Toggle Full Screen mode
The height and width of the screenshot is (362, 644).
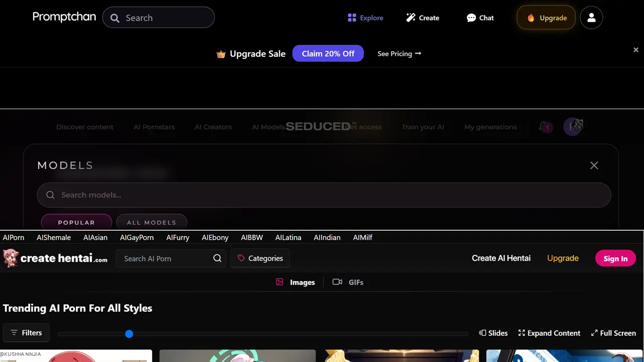tap(613, 333)
